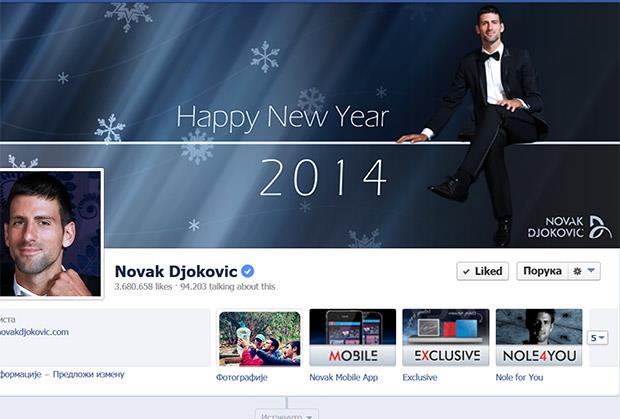The height and width of the screenshot is (419, 620).
Task: Click the blue verified badge icon
Action: coord(248,271)
